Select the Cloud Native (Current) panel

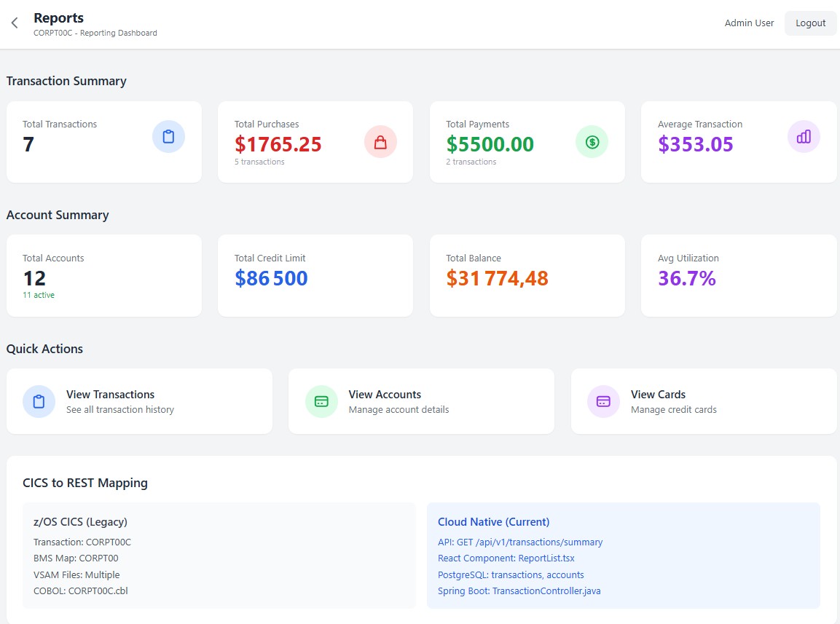pyautogui.click(x=623, y=555)
